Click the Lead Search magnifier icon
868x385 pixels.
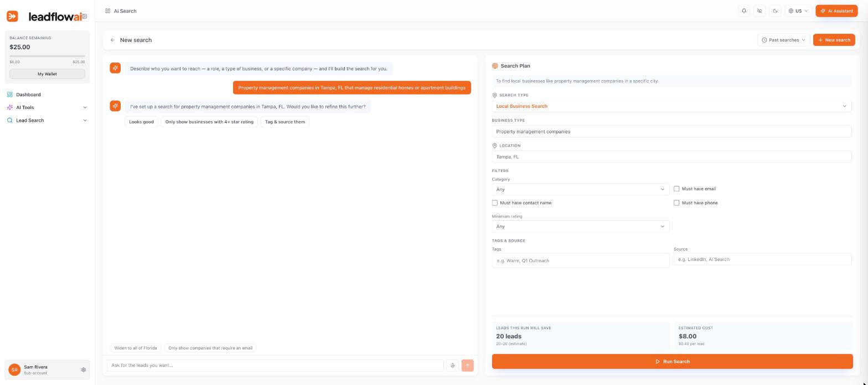coord(9,120)
